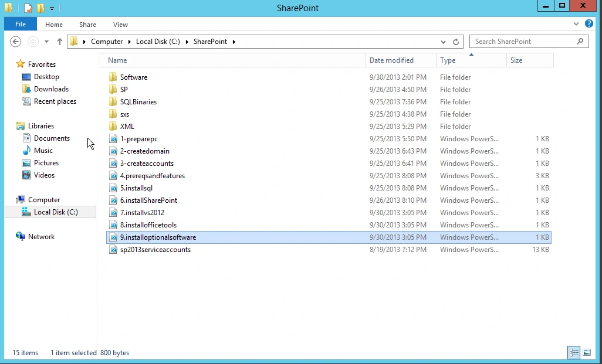
Task: Click the 7.installvs2012 script icon
Action: [113, 213]
